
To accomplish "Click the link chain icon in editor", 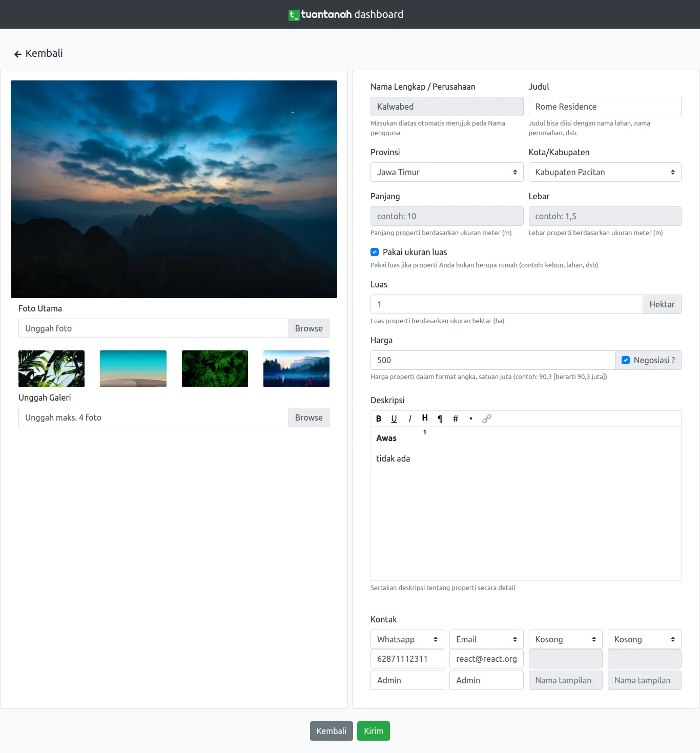I will 487,419.
